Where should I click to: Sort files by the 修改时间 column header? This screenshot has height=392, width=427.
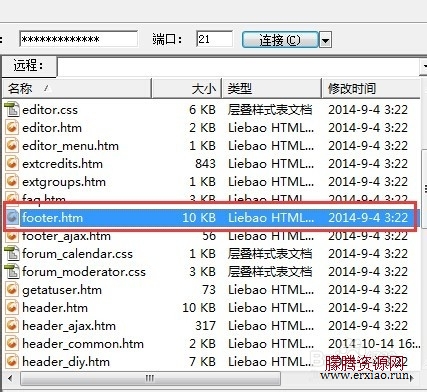tap(371, 88)
